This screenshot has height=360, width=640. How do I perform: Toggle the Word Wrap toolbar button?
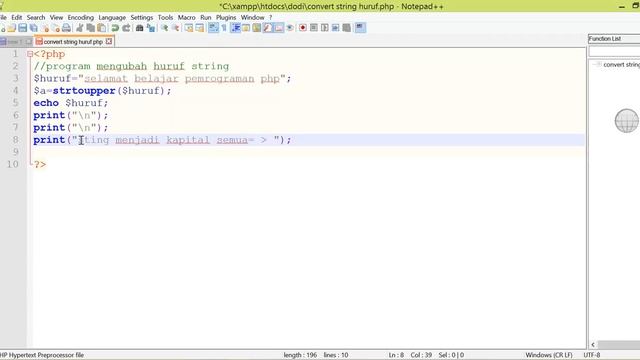point(213,28)
